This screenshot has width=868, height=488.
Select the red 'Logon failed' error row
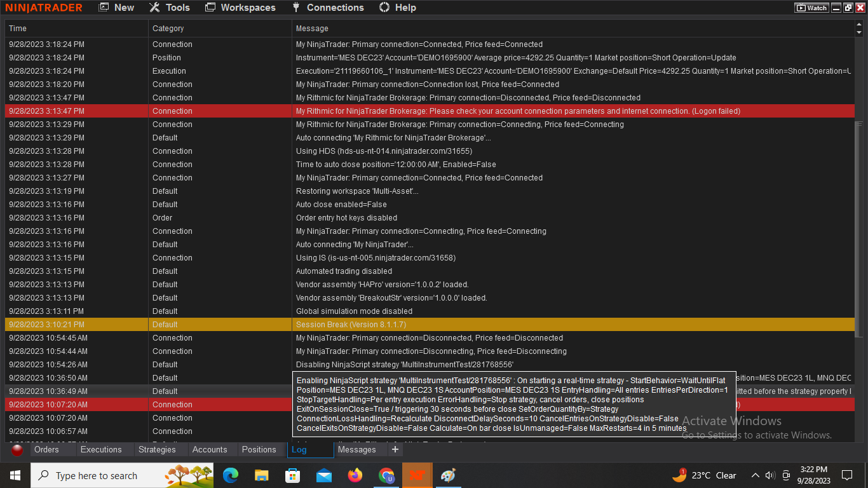pos(430,111)
